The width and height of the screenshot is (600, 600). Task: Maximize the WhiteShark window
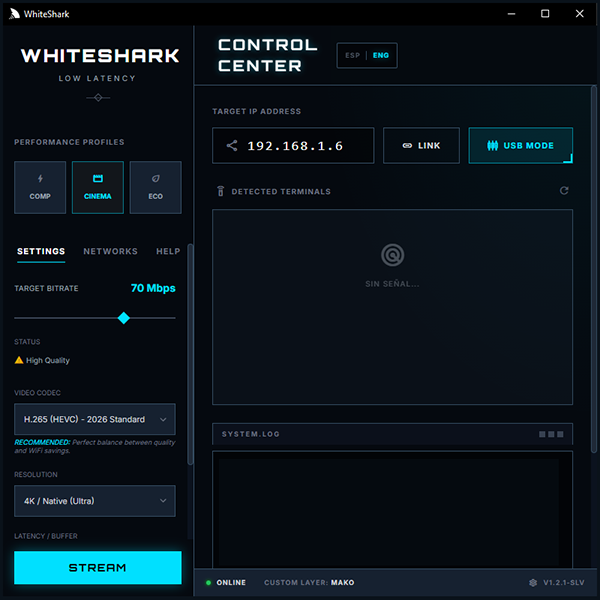[545, 14]
